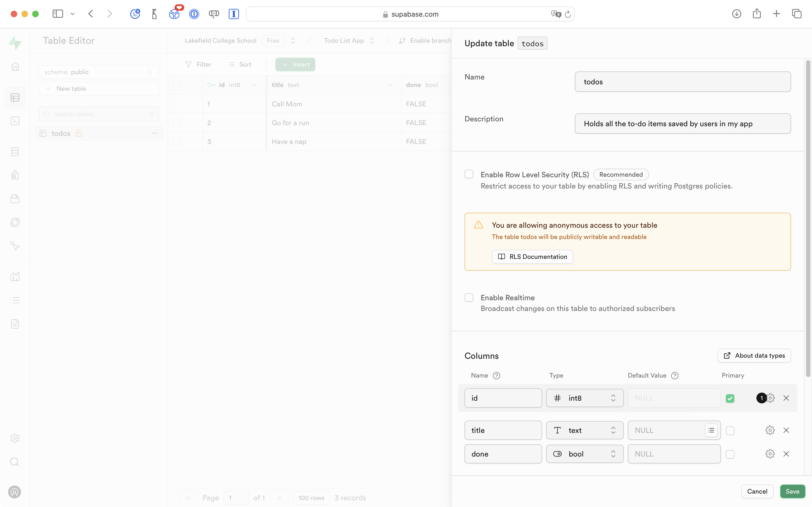Click the Safari page reload icon
812x507 pixels.
tap(568, 14)
